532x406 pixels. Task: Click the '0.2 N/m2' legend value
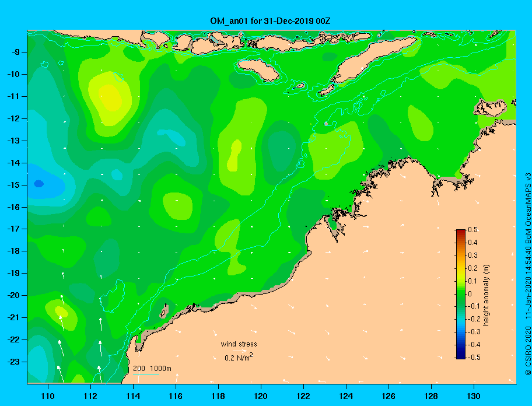tap(239, 358)
